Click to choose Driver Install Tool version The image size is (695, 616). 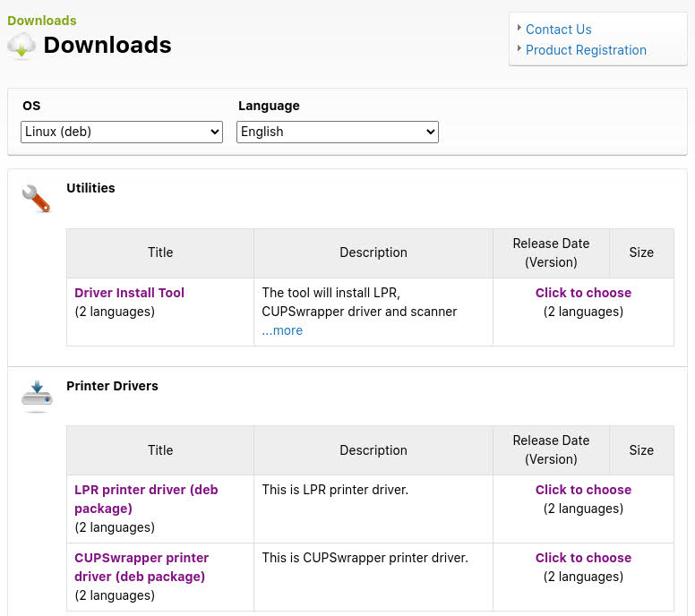tap(583, 293)
